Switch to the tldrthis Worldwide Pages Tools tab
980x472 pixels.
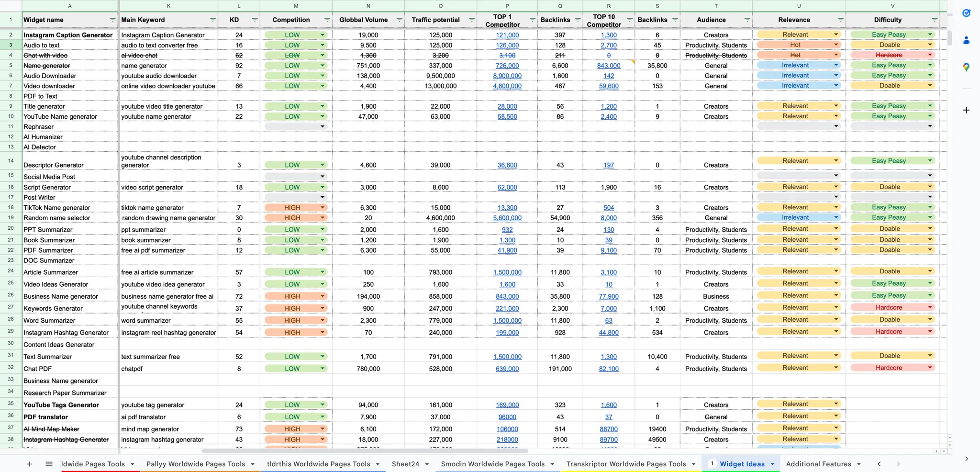click(318, 464)
